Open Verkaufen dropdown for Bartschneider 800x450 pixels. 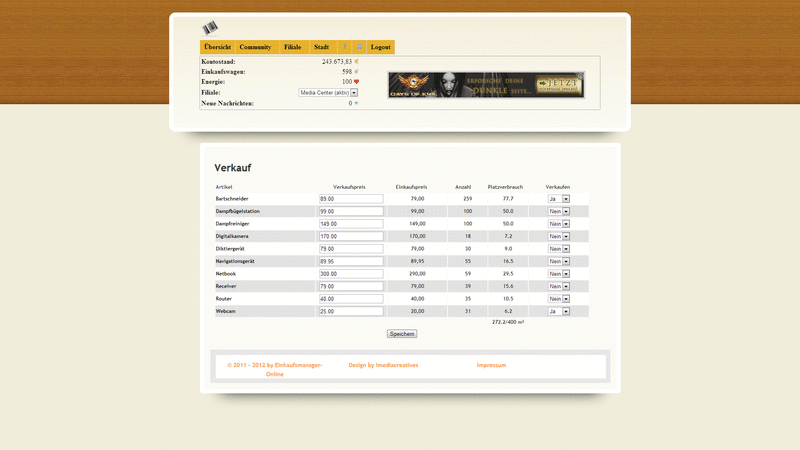tap(559, 199)
